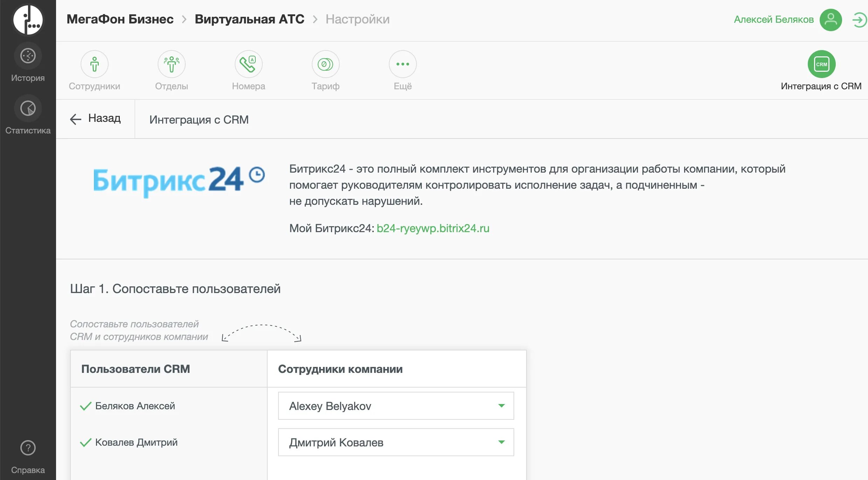Image resolution: width=868 pixels, height=480 pixels.
Task: Select the green CRM integration icon
Action: [821, 64]
